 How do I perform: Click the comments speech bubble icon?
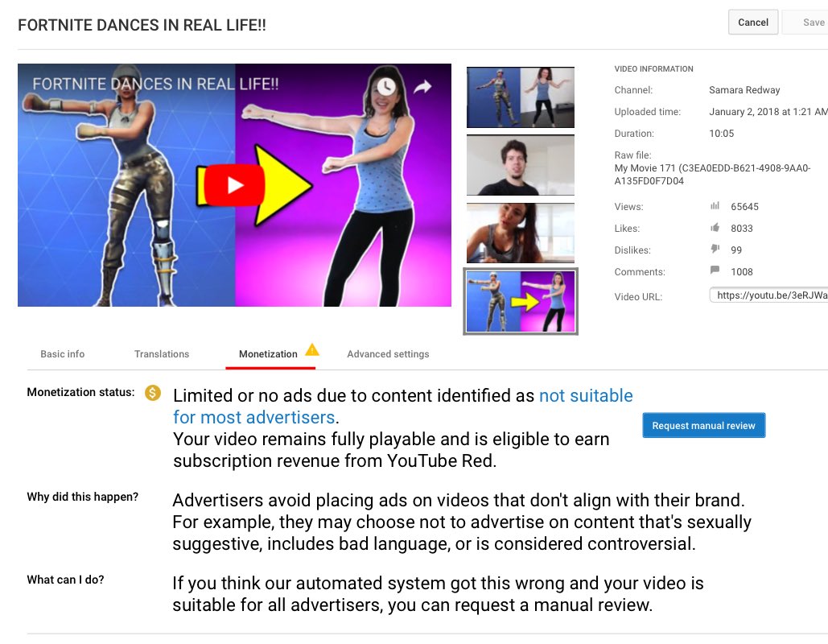point(715,270)
